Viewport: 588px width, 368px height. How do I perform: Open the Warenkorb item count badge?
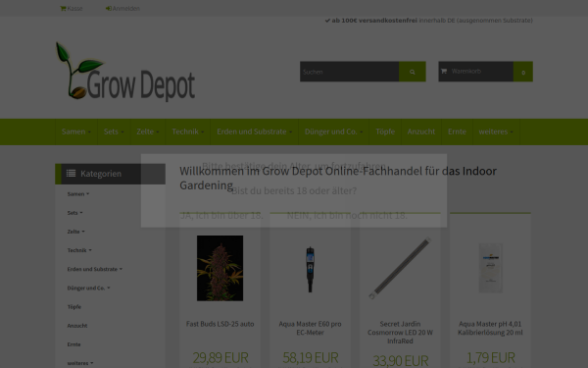pyautogui.click(x=523, y=72)
